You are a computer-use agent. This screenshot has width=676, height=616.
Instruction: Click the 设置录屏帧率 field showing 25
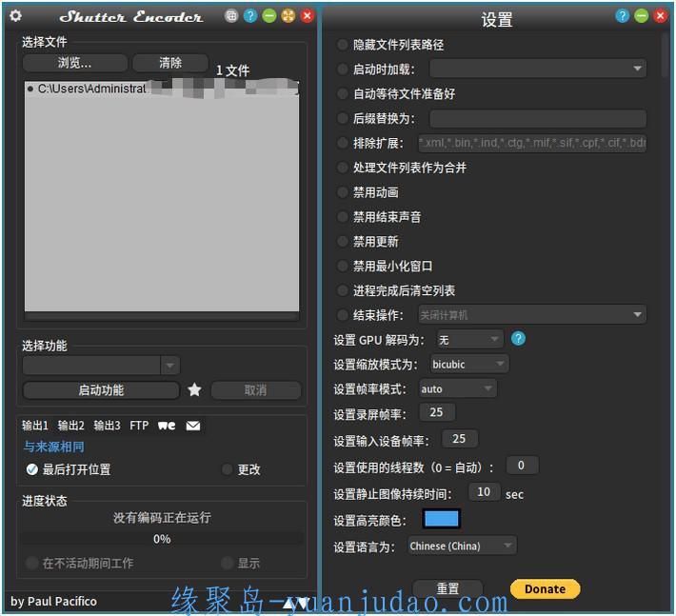click(x=437, y=412)
